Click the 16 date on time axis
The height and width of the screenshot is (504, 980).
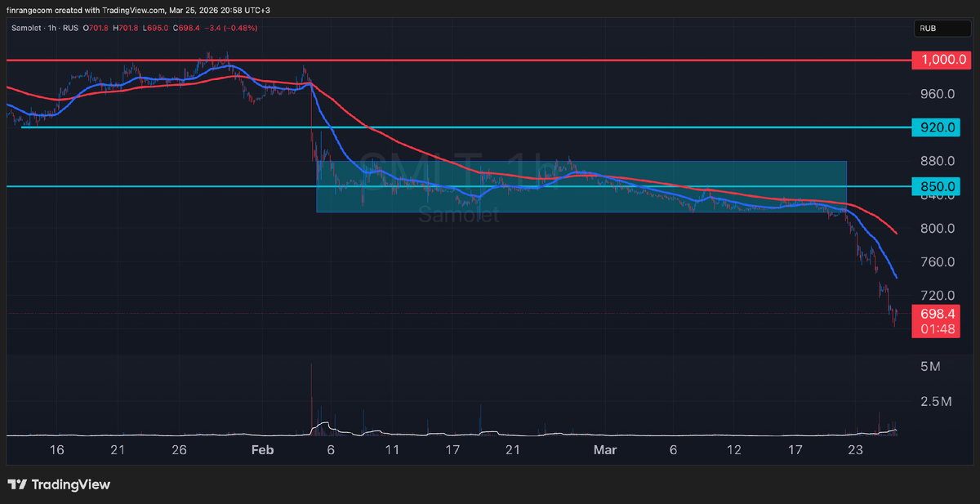(56, 450)
